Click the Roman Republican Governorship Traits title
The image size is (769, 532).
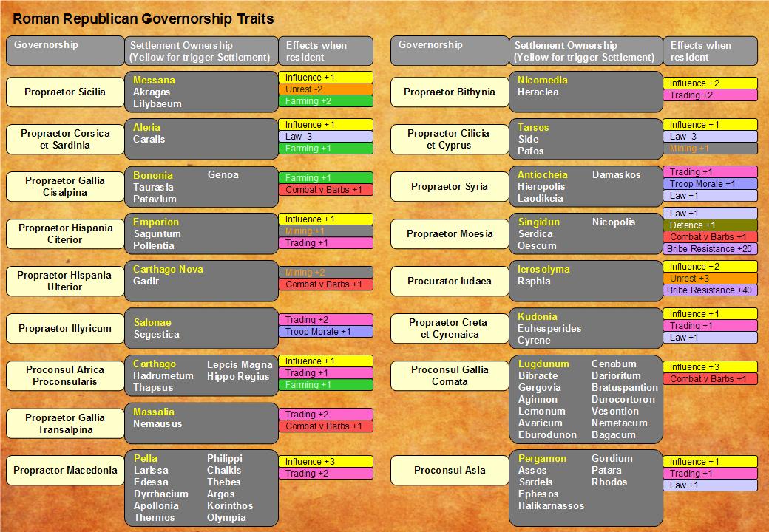(x=143, y=19)
